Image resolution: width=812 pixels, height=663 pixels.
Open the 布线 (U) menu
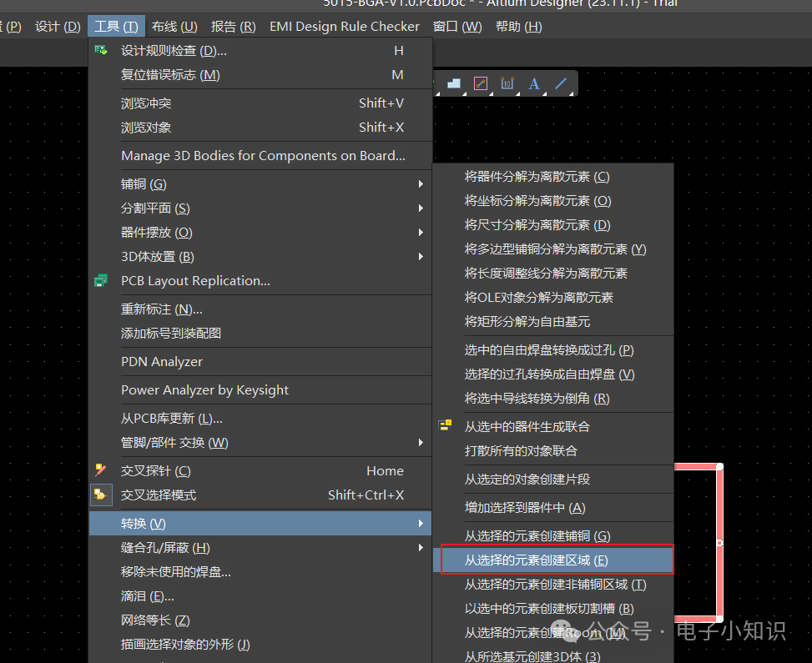pyautogui.click(x=174, y=27)
